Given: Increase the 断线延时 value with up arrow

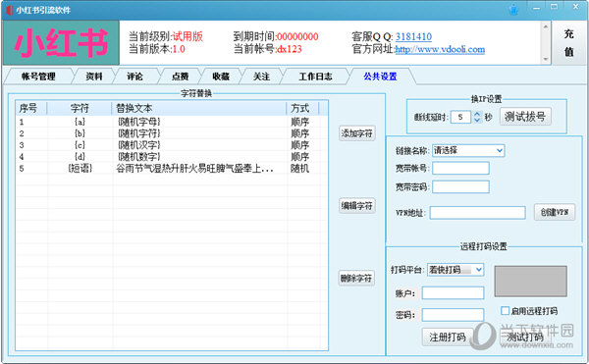Looking at the screenshot, I should (x=477, y=114).
